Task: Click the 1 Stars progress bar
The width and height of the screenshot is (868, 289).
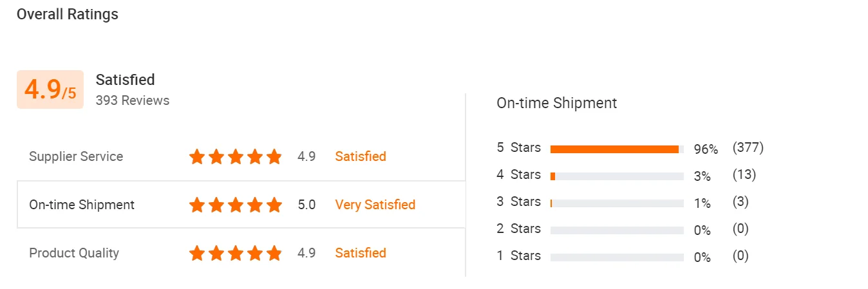Action: point(617,257)
